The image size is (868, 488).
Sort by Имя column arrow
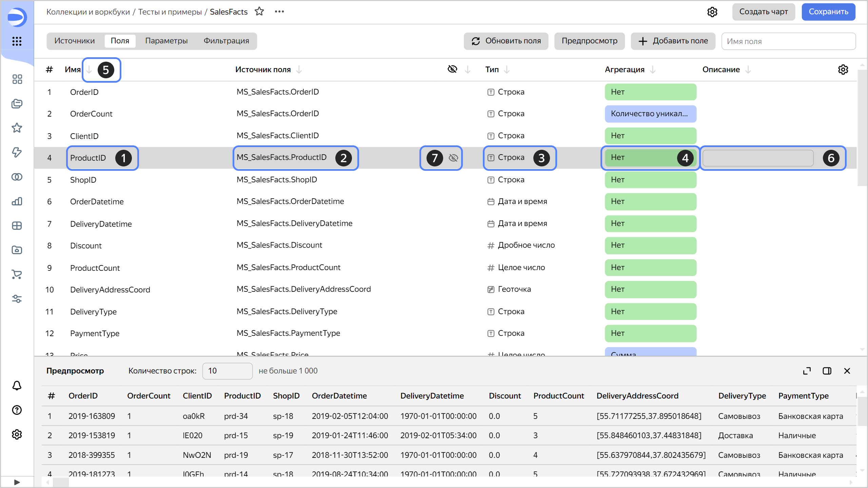click(89, 69)
